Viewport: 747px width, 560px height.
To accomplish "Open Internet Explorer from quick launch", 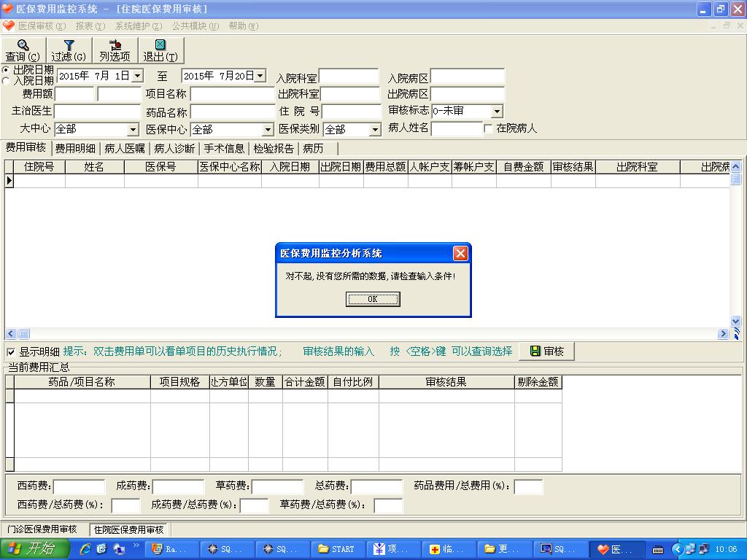I will (85, 549).
